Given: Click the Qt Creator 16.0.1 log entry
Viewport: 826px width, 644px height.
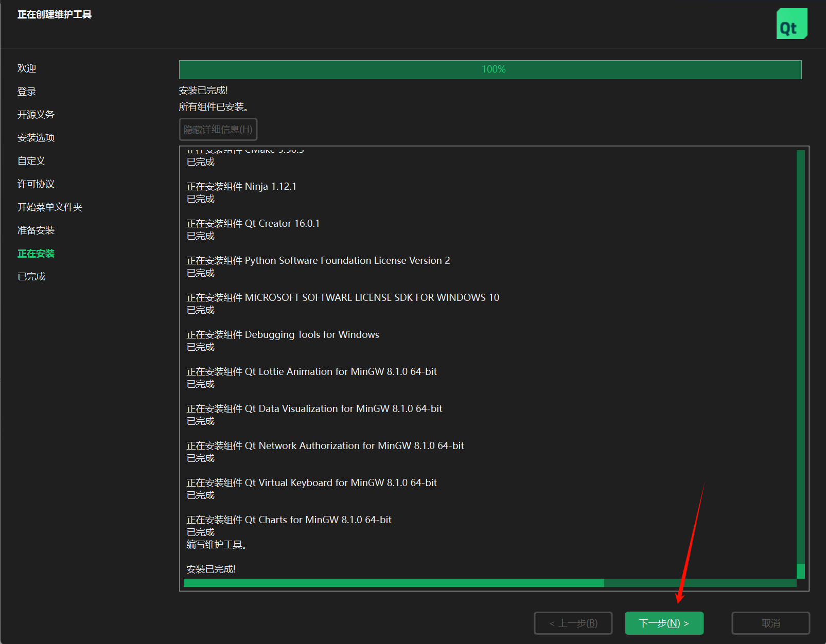Looking at the screenshot, I should click(x=253, y=223).
